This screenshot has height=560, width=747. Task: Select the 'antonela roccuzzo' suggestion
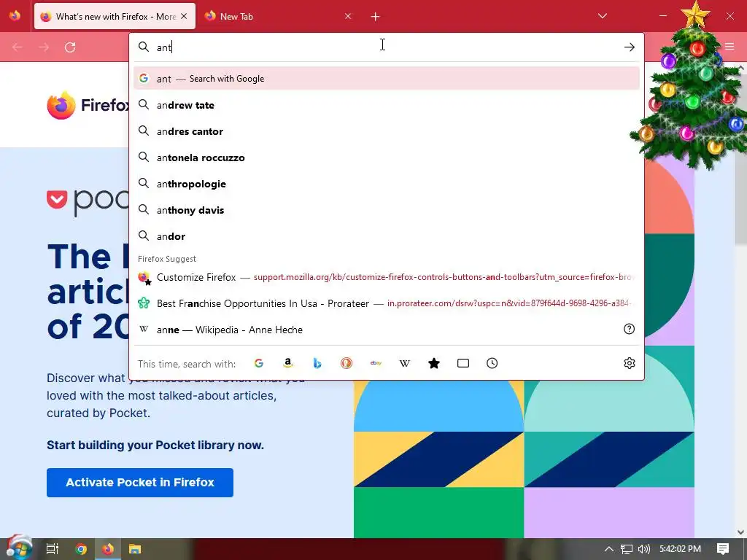[387, 157]
